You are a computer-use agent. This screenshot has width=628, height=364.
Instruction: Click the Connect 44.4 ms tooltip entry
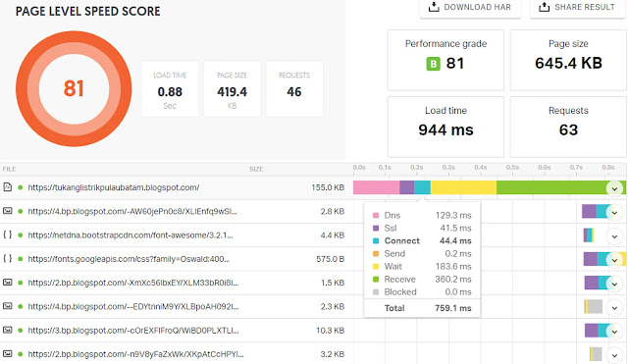click(422, 241)
